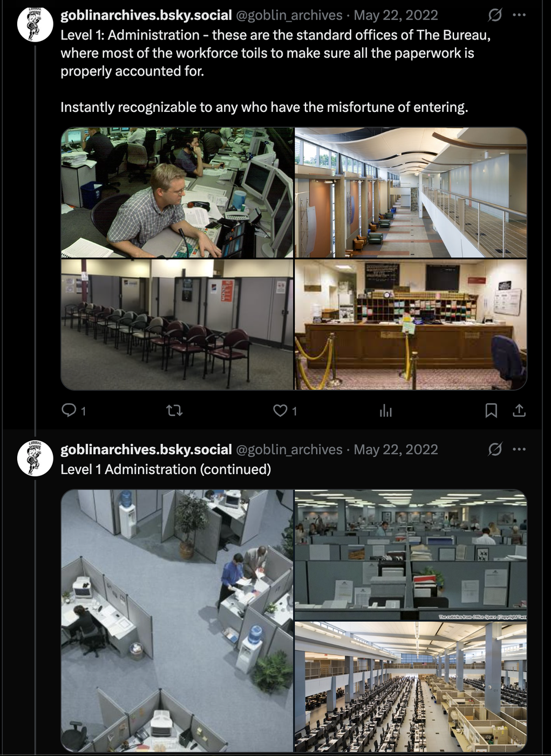551x756 pixels.
Task: Open more options menu on first post
Action: tap(519, 15)
